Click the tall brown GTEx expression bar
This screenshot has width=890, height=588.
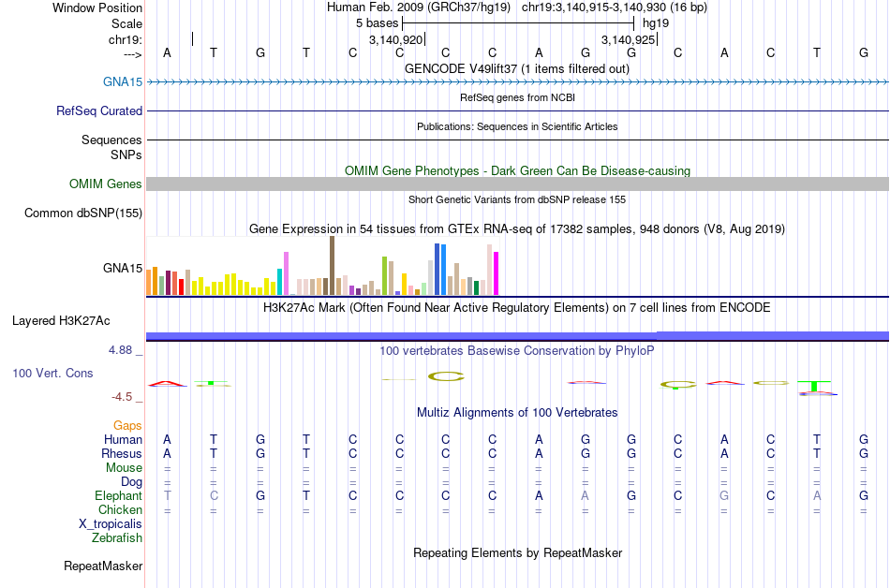pyautogui.click(x=332, y=265)
